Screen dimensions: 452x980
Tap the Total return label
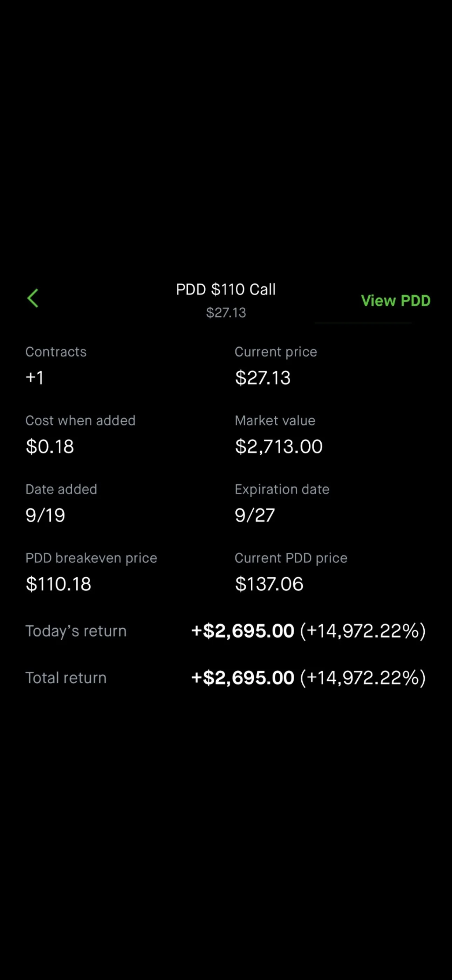click(x=66, y=678)
